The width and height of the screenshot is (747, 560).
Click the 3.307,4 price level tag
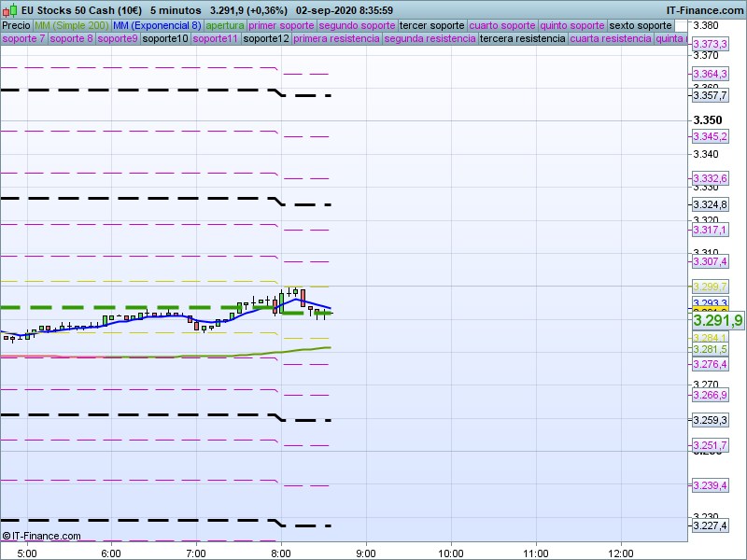coord(710,261)
